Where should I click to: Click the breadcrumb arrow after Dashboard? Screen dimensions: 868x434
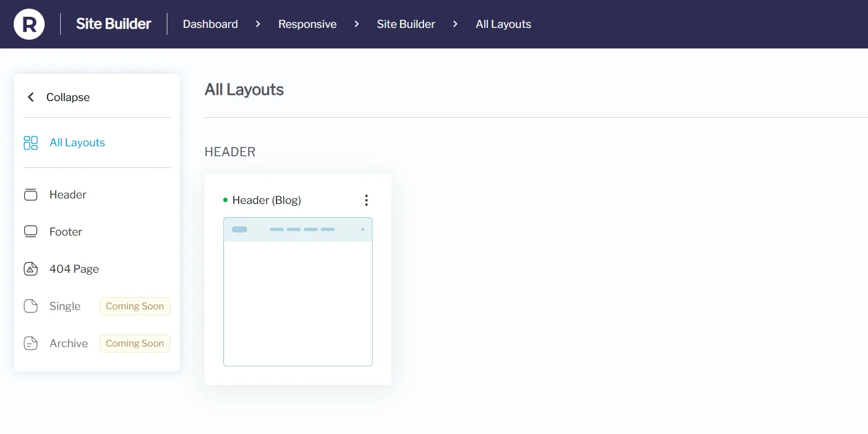(258, 24)
